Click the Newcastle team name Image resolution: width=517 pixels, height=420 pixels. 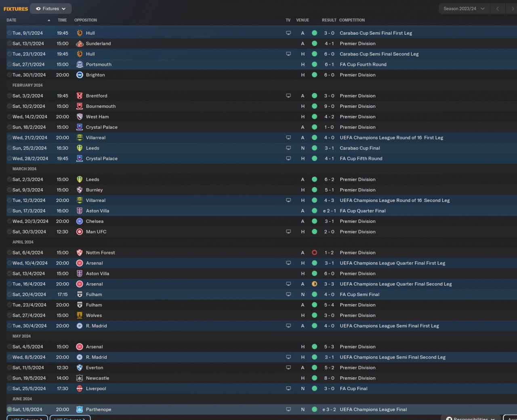pos(97,378)
